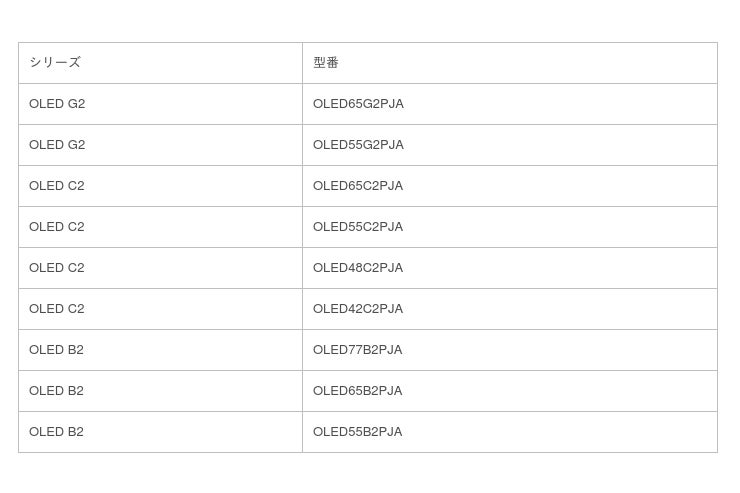Image resolution: width=740 pixels, height=493 pixels.
Task: Pick the OLED55B2PJA model entry
Action: tap(357, 432)
